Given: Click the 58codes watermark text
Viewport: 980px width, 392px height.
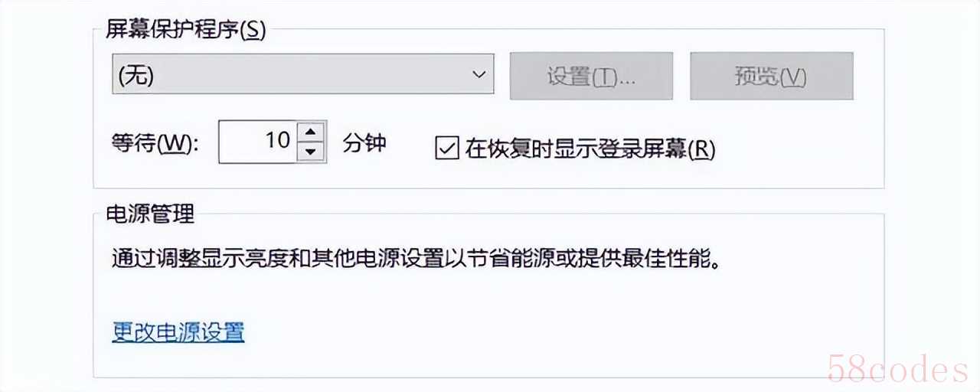Looking at the screenshot, I should 898,369.
